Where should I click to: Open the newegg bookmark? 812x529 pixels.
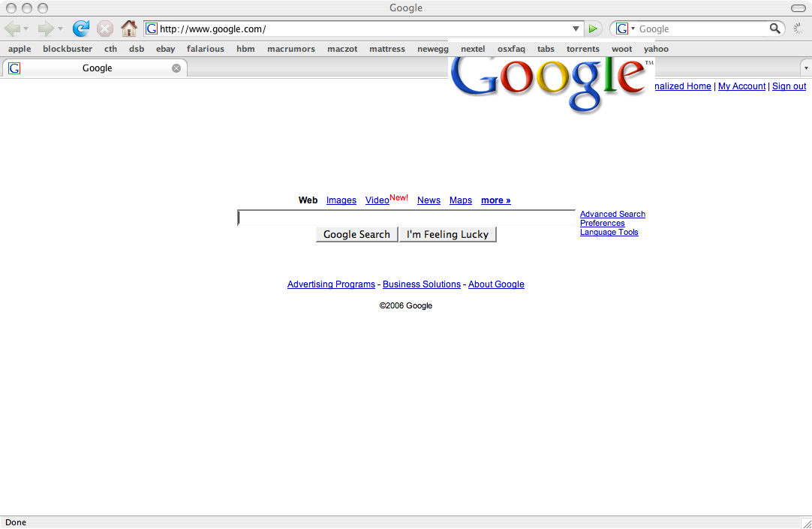(x=433, y=49)
